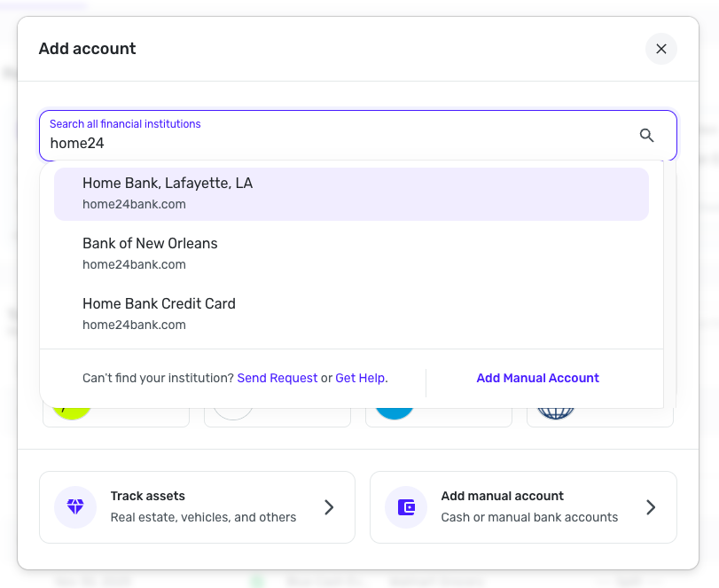The image size is (719, 588).
Task: Click the Add manual account card title
Action: pyautogui.click(x=502, y=496)
